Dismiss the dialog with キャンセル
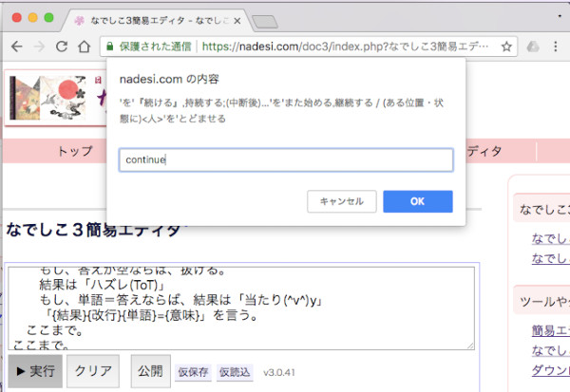The height and width of the screenshot is (392, 570). [342, 201]
